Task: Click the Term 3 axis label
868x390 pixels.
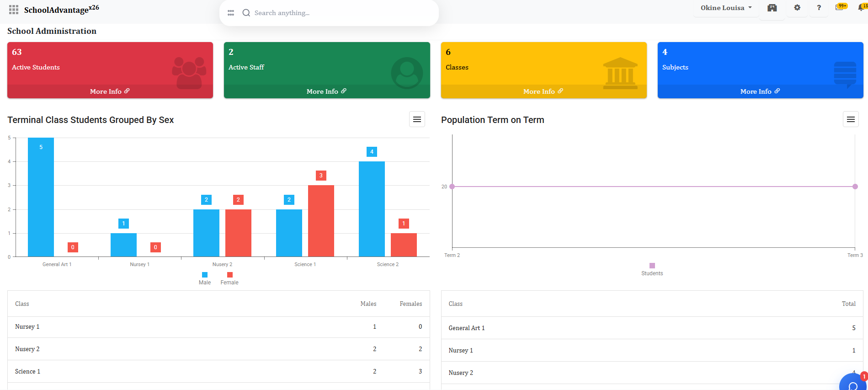Action: (x=855, y=255)
